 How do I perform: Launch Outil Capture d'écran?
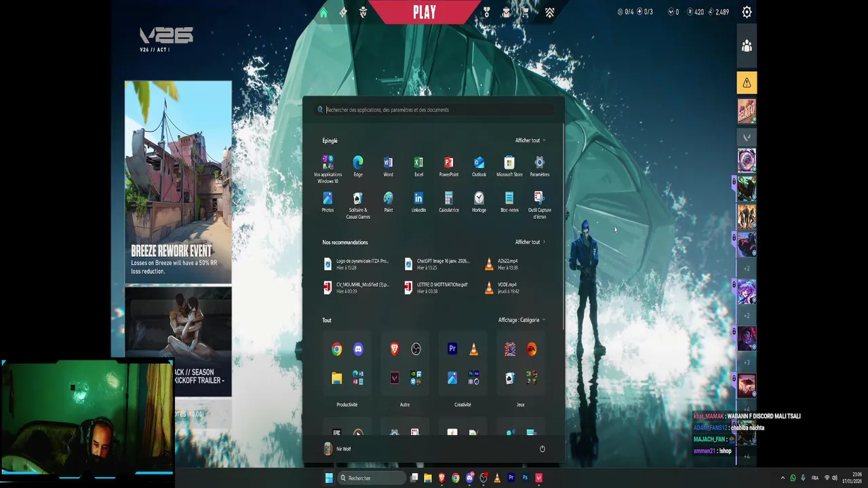[539, 205]
